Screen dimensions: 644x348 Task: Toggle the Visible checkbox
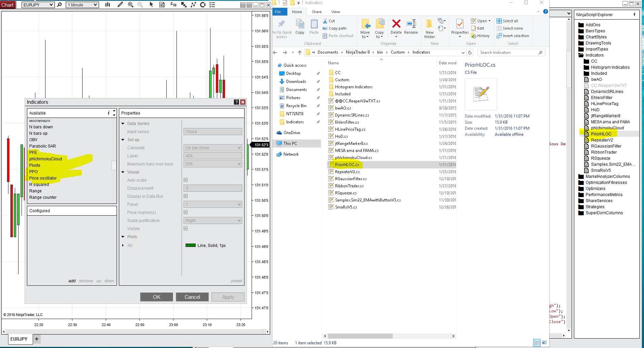pos(186,228)
